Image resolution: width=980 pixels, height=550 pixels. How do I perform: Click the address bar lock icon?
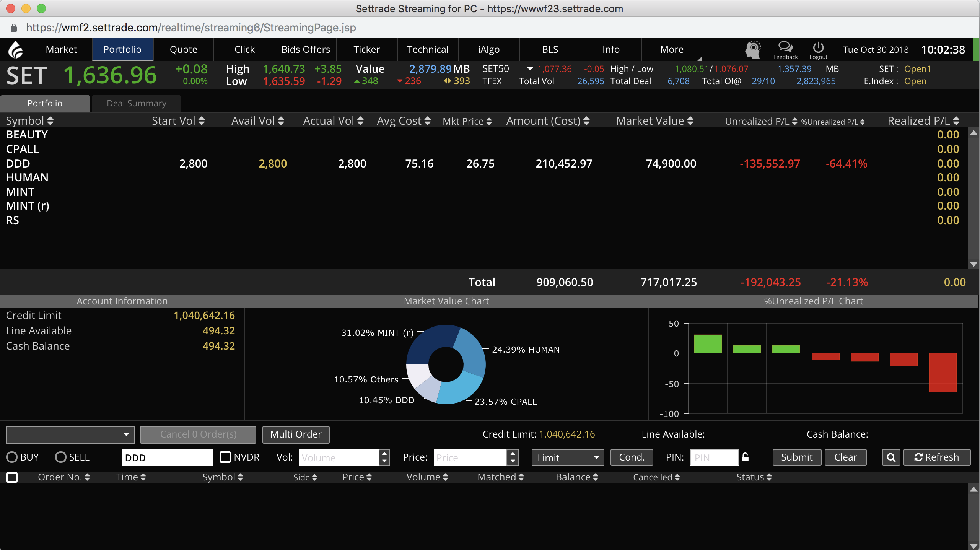pyautogui.click(x=14, y=28)
